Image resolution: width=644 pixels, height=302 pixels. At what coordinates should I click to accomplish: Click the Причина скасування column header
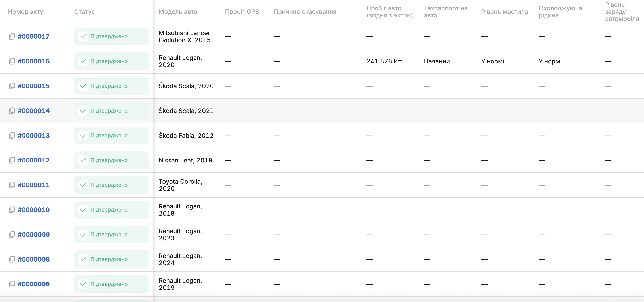coord(305,12)
